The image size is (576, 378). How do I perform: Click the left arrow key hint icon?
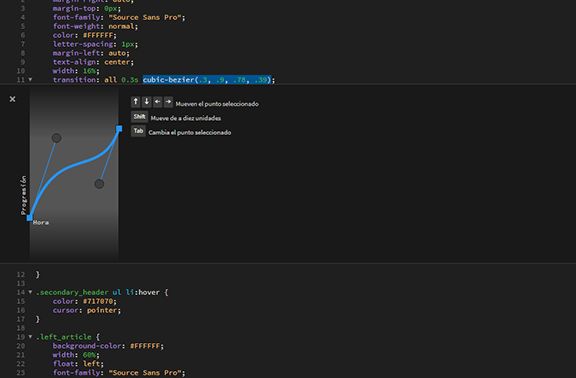[x=157, y=102]
